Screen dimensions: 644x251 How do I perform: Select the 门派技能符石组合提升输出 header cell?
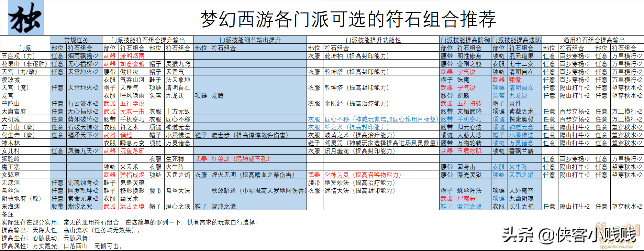point(148,40)
